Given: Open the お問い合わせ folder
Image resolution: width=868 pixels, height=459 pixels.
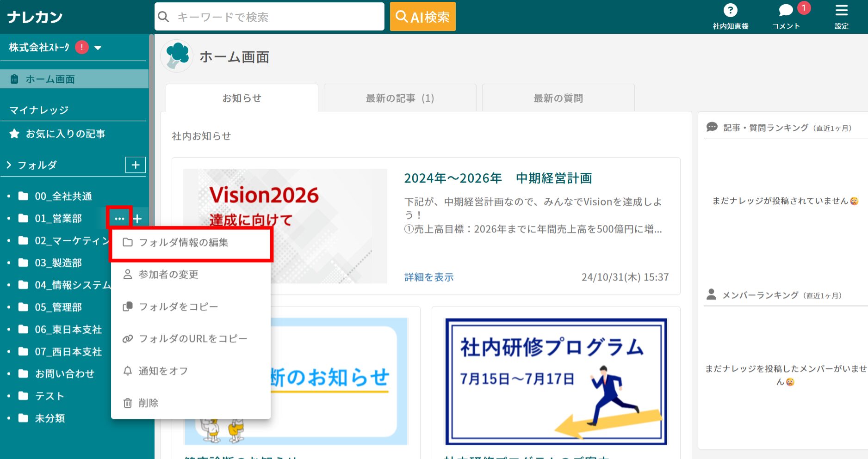Looking at the screenshot, I should [65, 373].
